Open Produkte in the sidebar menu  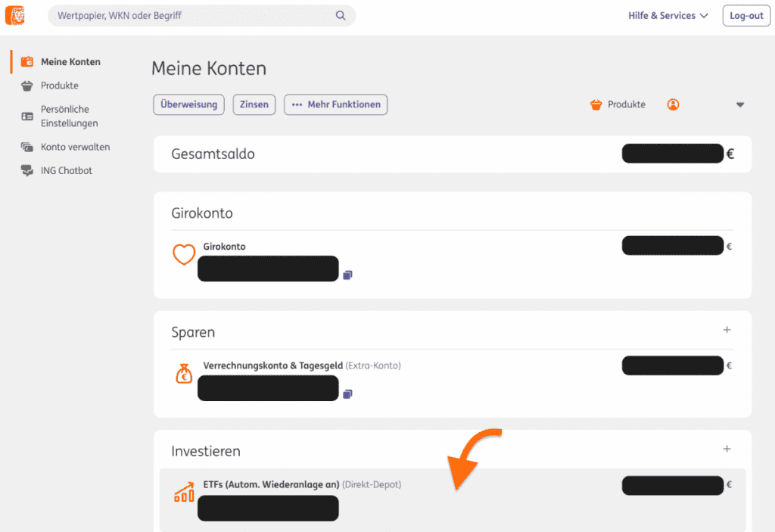(60, 86)
